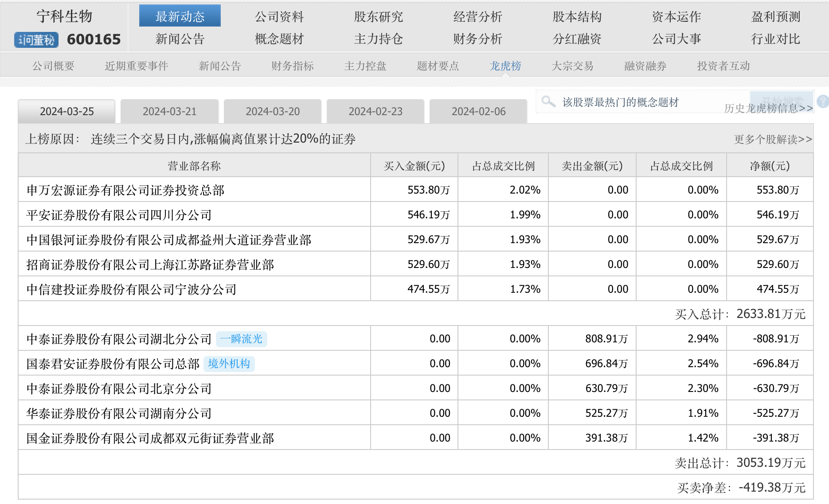Jump to 融资融券 sub-navigation item
Viewport: 829px width, 504px height.
point(645,66)
